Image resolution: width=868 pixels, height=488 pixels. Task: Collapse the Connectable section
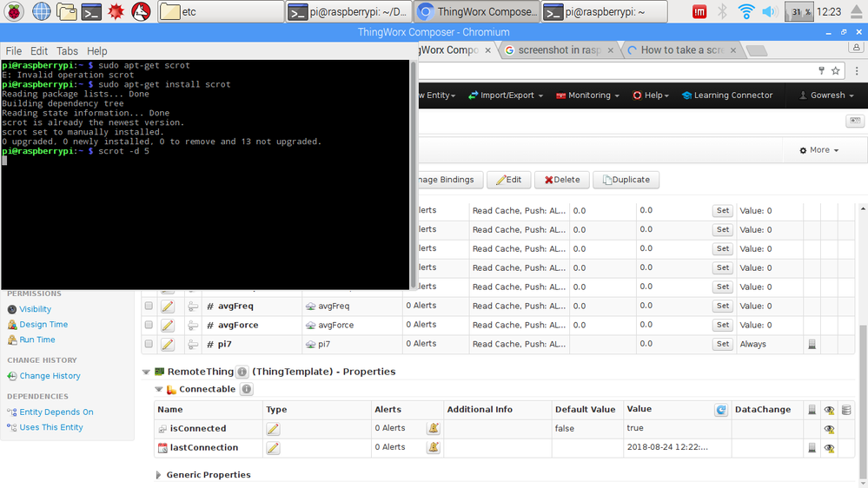pos(158,389)
